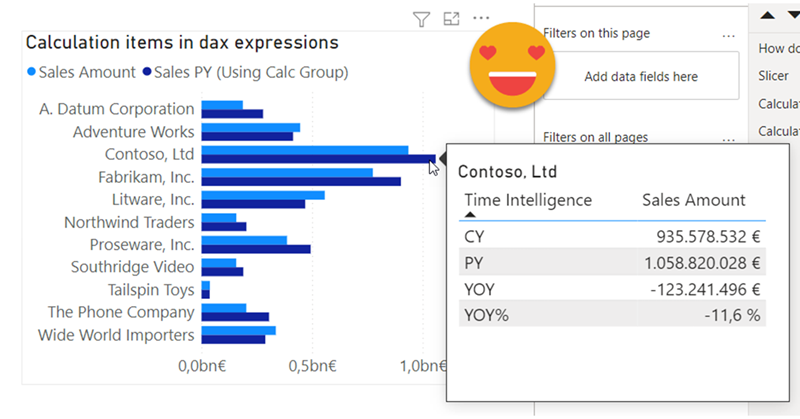Click the 'Add data fields here' drop area

tap(640, 77)
